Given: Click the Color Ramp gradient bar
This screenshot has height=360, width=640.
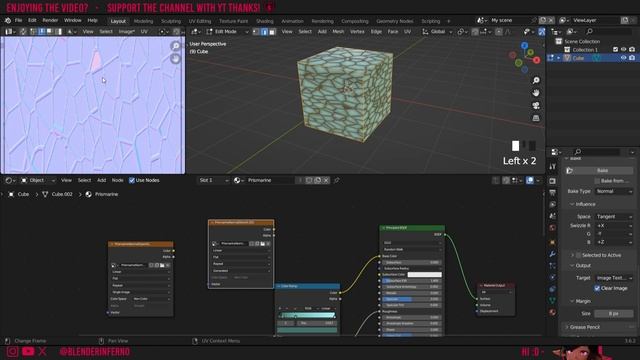Looking at the screenshot, I should [x=308, y=316].
